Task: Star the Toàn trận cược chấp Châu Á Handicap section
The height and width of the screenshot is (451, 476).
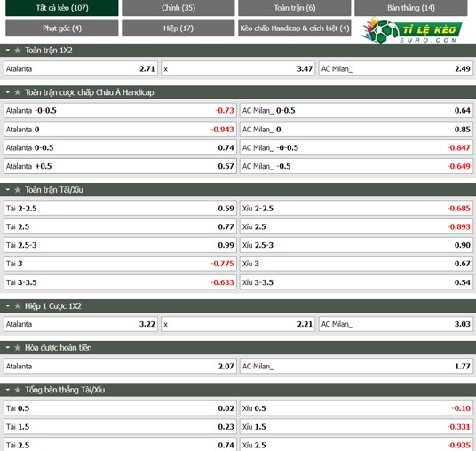Action: (x=17, y=92)
